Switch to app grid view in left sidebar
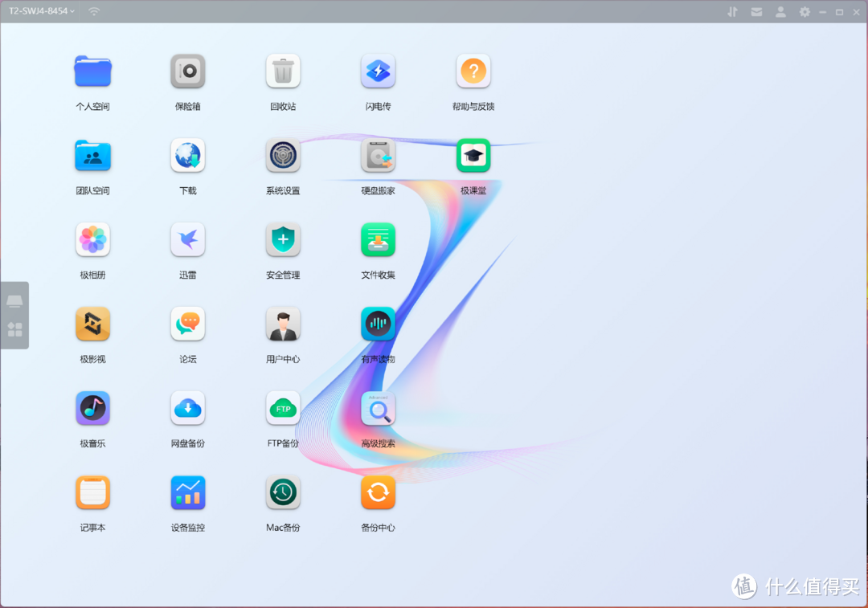The image size is (868, 608). 14,329
